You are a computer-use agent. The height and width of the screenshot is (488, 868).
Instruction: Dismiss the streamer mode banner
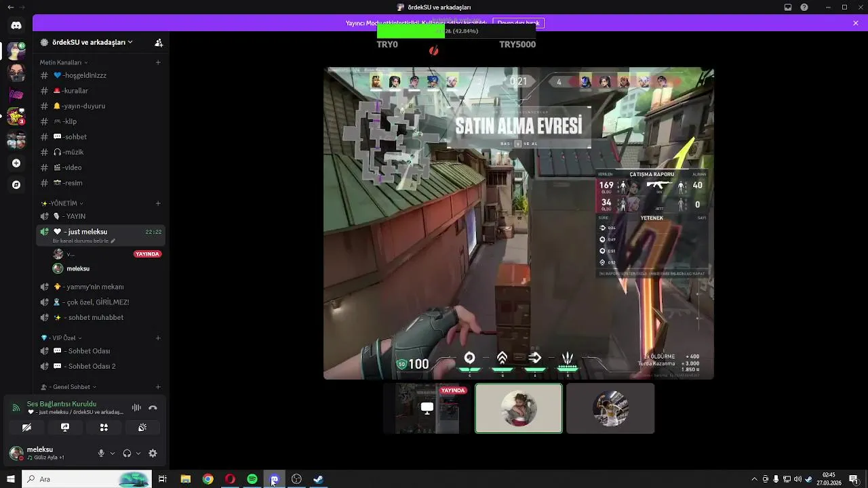point(856,23)
